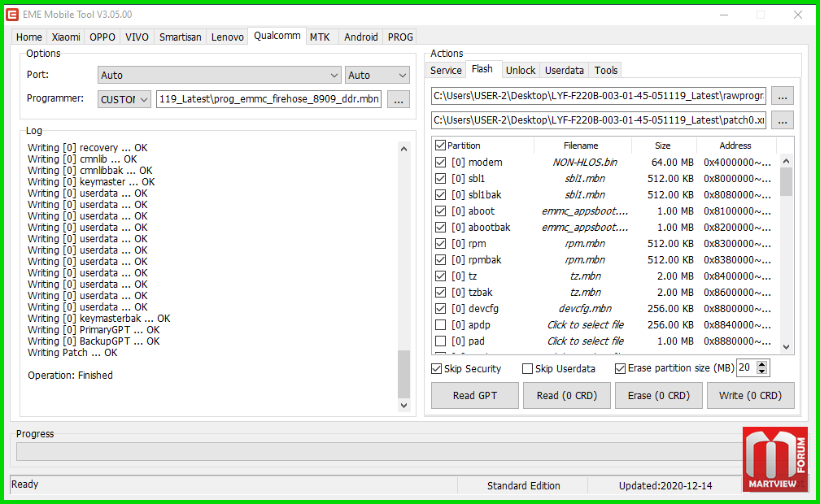Check the apdp partition checkbox
This screenshot has width=820, height=504.
click(x=440, y=325)
